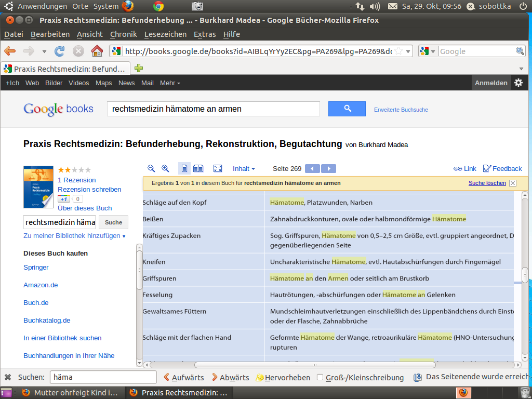532x399 pixels.
Task: Close the yellow search result banner
Action: click(513, 183)
